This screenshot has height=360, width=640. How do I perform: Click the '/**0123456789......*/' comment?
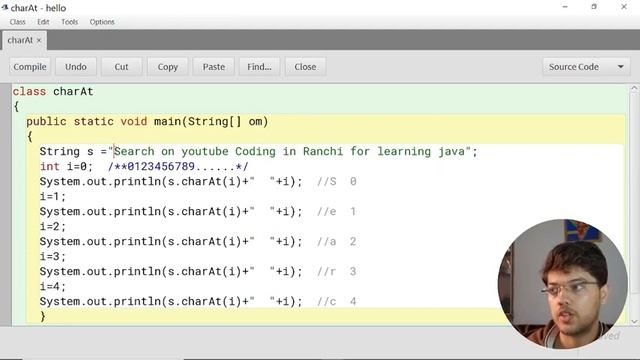click(178, 167)
